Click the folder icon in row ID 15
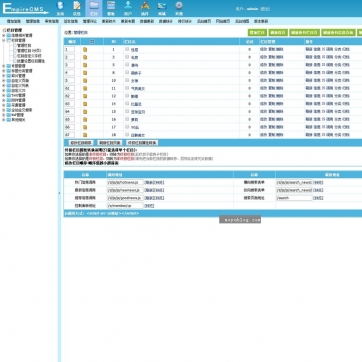Image resolution: width=362 pixels, height=362 pixels. tap(85, 112)
